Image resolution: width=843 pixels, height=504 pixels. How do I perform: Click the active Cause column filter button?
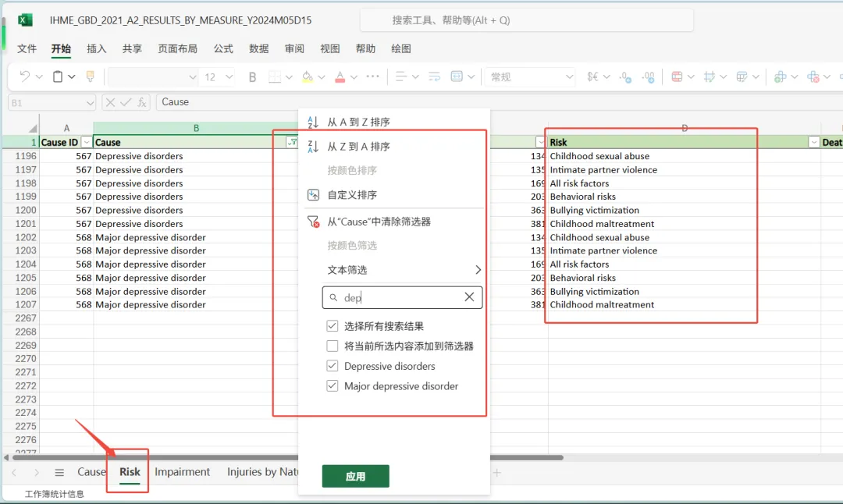coord(292,143)
